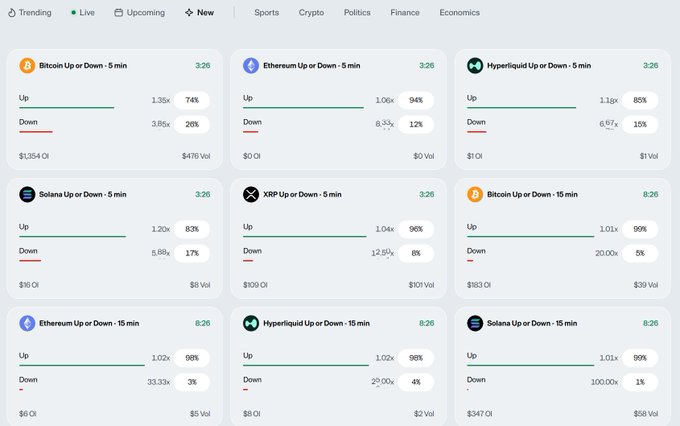Image resolution: width=680 pixels, height=426 pixels.
Task: Open the Upcoming tab
Action: pos(140,13)
